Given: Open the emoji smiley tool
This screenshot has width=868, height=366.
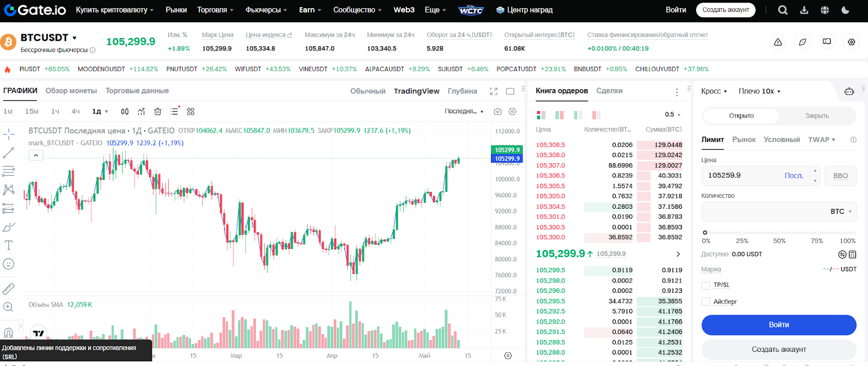Looking at the screenshot, I should 9,264.
